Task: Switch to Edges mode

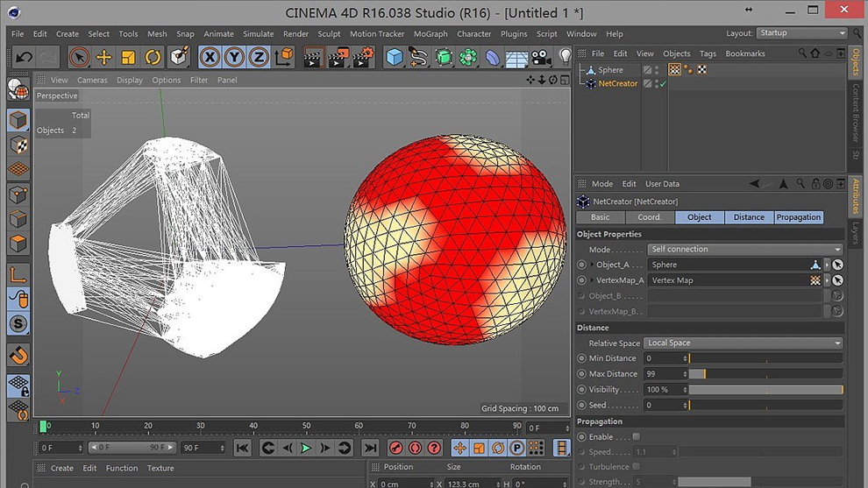Action: [x=18, y=219]
